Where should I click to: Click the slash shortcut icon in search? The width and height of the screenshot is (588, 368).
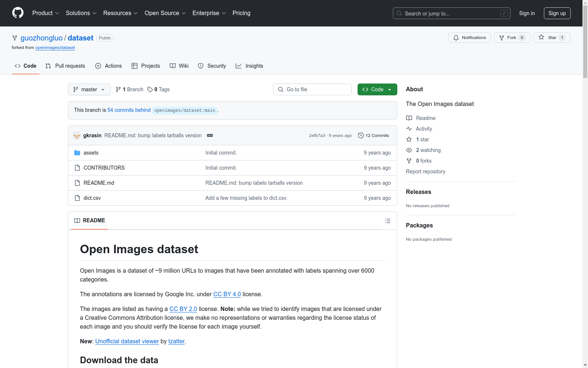point(504,13)
